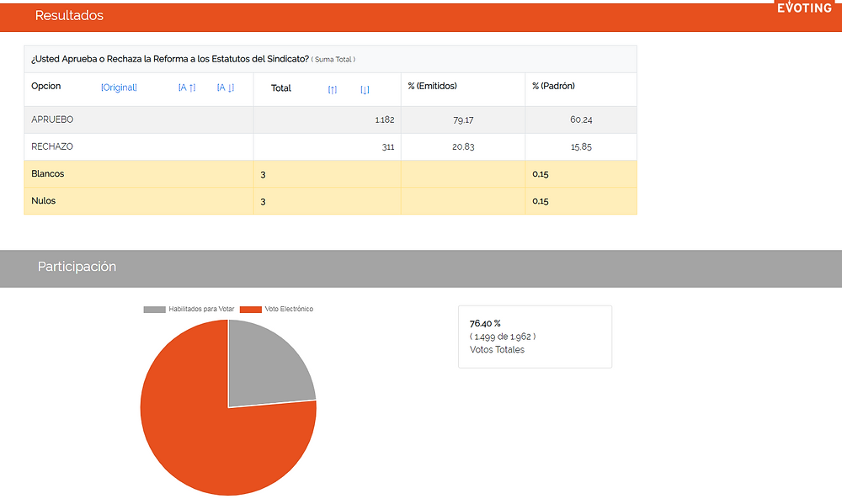The height and width of the screenshot is (504, 842).
Task: Click the Participación section header
Action: click(x=77, y=267)
